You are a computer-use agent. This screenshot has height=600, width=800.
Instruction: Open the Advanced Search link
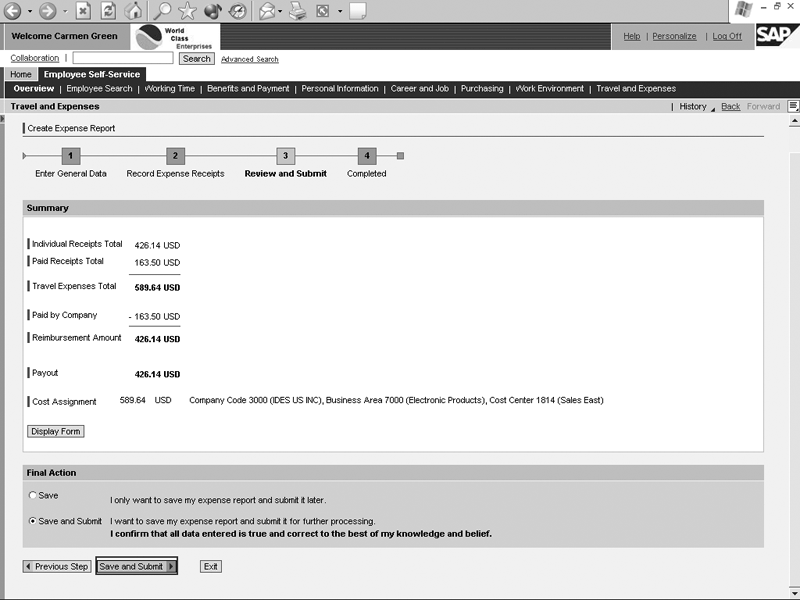coord(249,59)
